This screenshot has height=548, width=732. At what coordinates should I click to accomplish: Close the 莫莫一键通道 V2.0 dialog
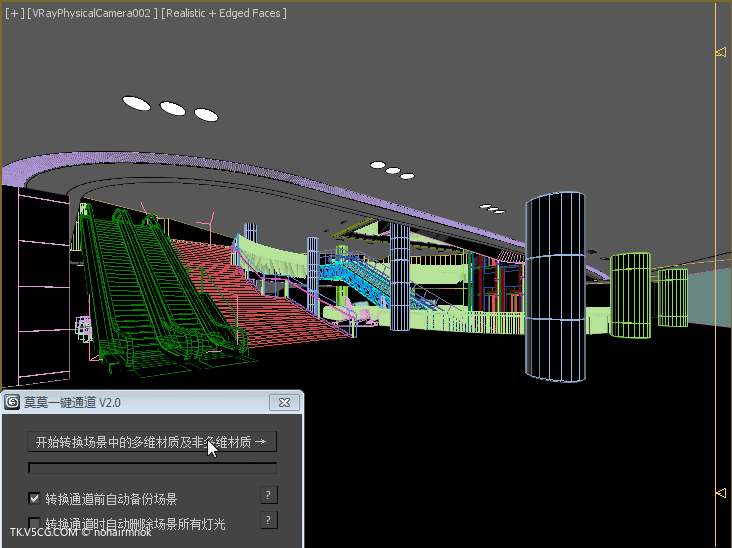[284, 402]
